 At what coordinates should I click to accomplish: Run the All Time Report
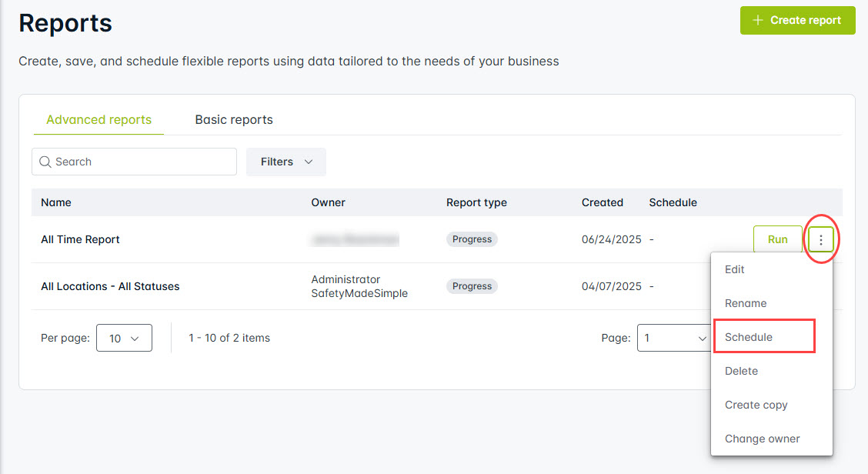click(x=777, y=240)
